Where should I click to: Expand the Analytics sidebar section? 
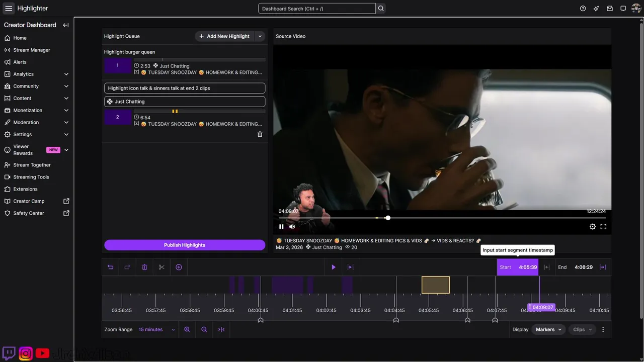[66, 74]
